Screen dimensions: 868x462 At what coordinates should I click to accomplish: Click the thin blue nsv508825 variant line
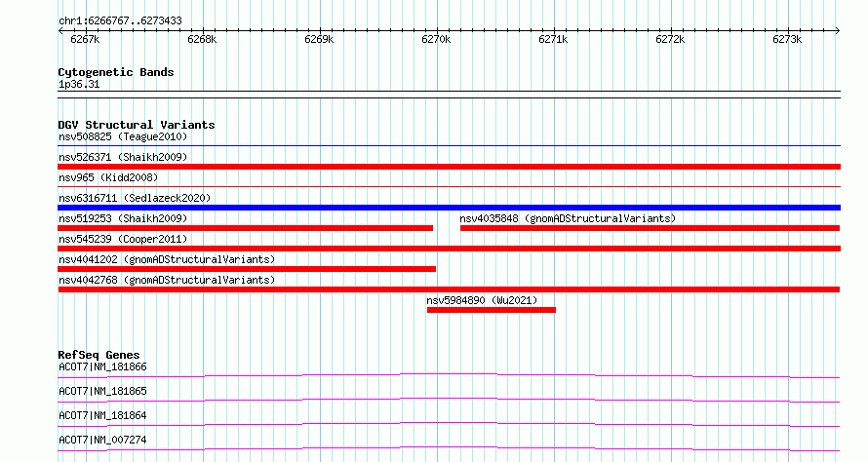click(x=449, y=146)
